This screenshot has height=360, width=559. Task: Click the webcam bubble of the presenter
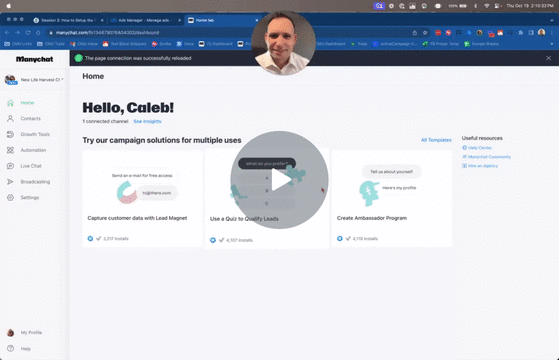pyautogui.click(x=283, y=43)
